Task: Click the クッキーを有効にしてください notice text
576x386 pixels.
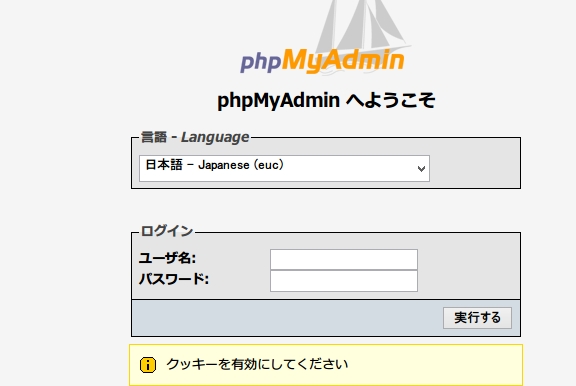Action: pos(257,364)
